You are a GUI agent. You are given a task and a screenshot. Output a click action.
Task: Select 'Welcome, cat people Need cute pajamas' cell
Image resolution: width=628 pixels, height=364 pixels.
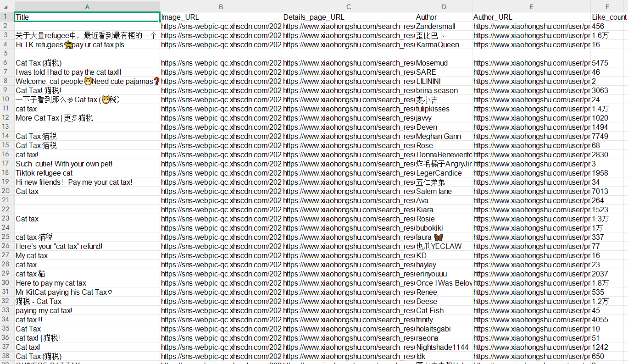87,81
